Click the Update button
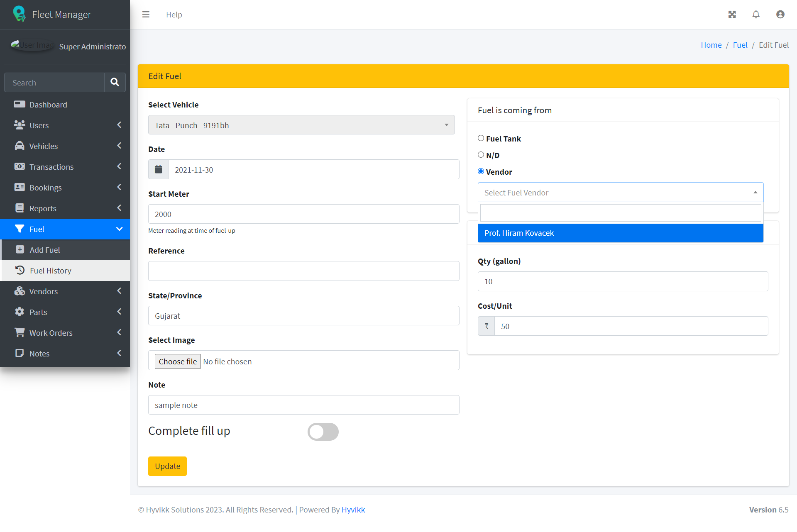 tap(167, 466)
